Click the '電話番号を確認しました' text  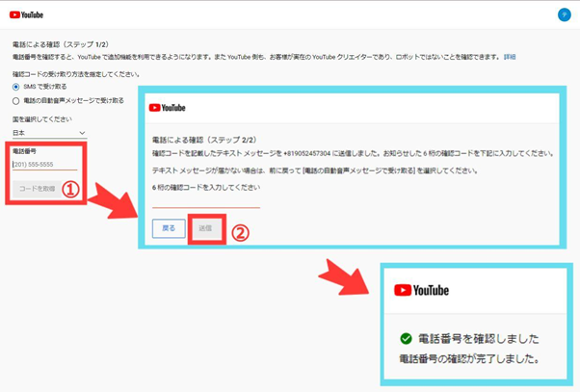pyautogui.click(x=478, y=339)
